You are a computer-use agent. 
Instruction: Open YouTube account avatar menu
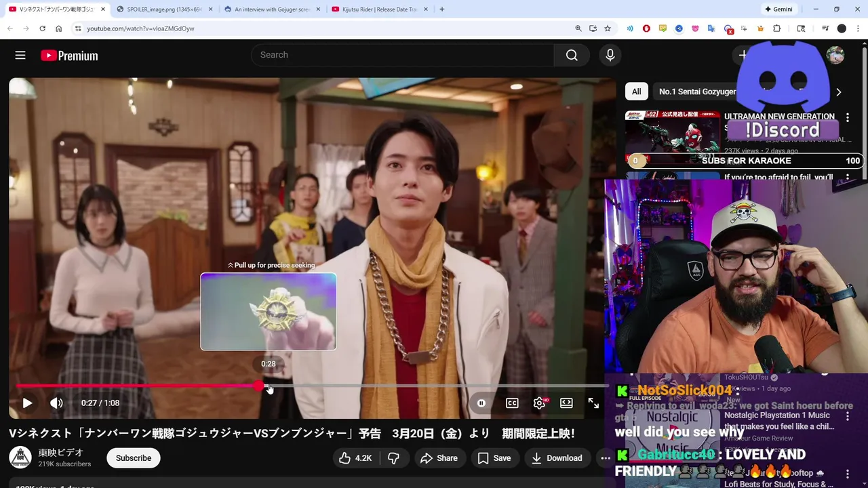[x=835, y=55]
